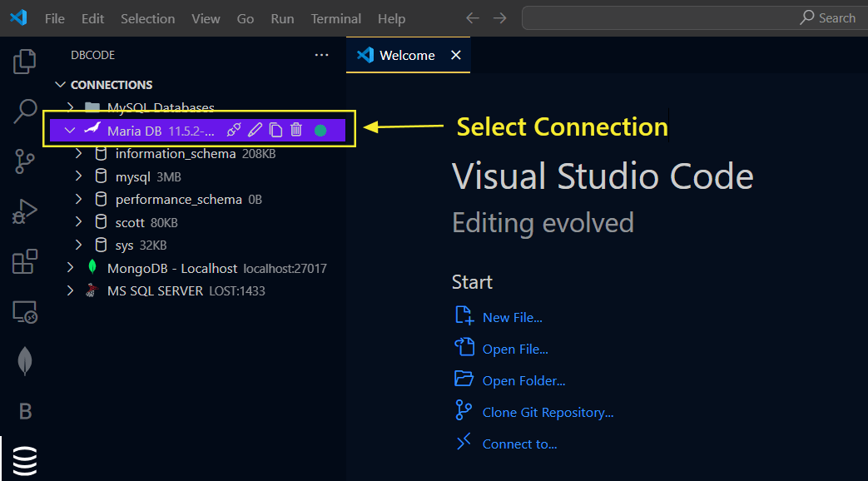Select the MS SQL SERVER connection row
868x481 pixels.
pos(196,290)
